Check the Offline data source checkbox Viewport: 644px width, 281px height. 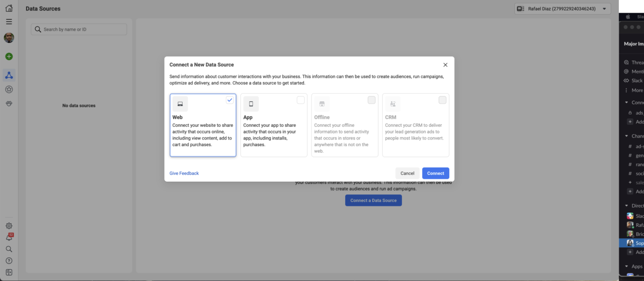point(371,100)
